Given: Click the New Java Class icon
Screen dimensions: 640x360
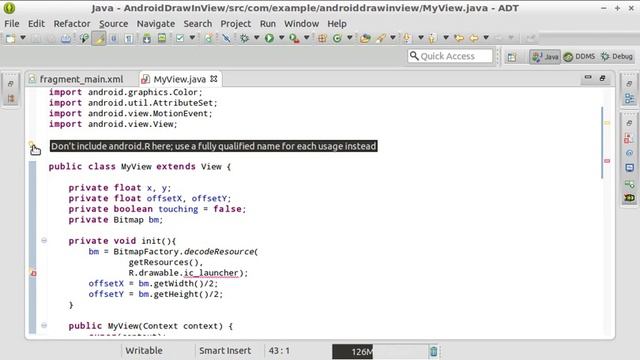Looking at the screenshot, I should [337, 38].
